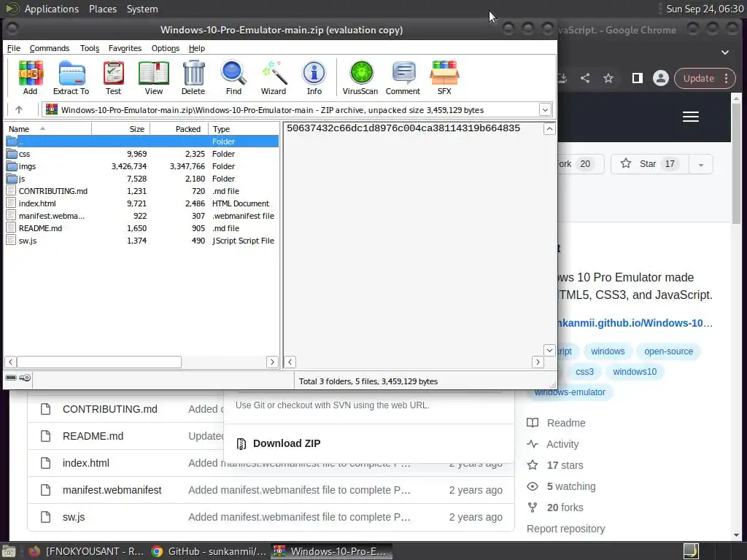Click the parent folder '..' row

point(142,141)
